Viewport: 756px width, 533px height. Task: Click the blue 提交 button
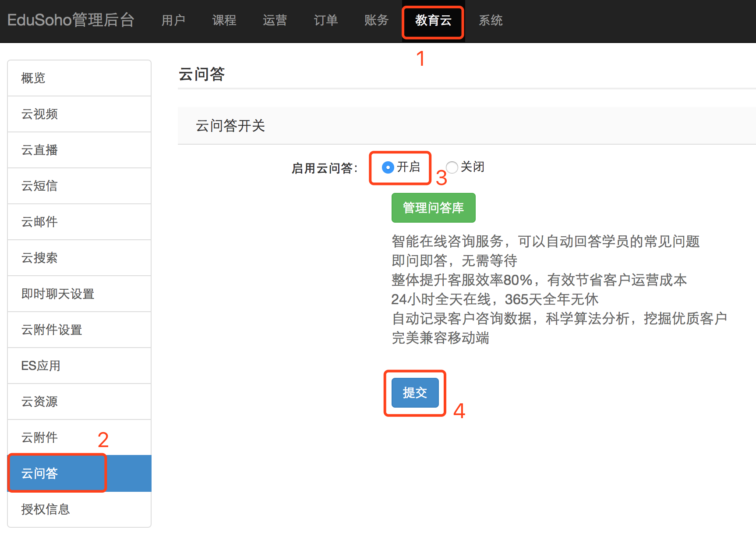click(x=415, y=393)
